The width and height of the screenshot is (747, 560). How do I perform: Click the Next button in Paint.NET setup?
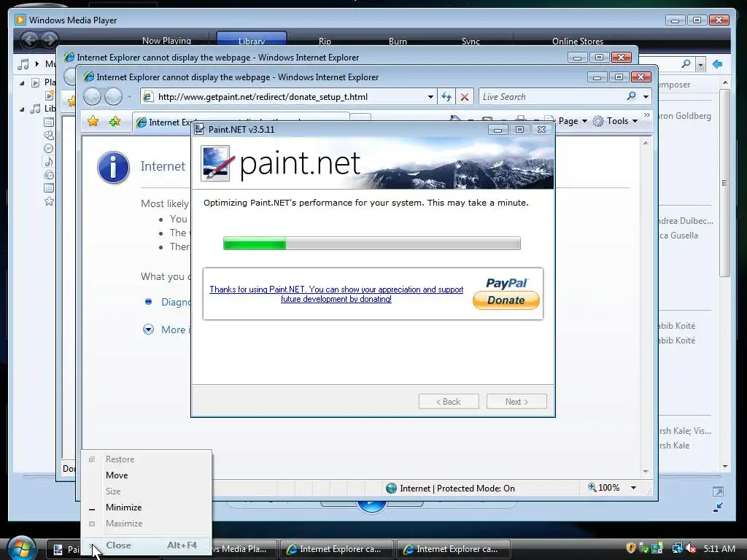point(516,402)
